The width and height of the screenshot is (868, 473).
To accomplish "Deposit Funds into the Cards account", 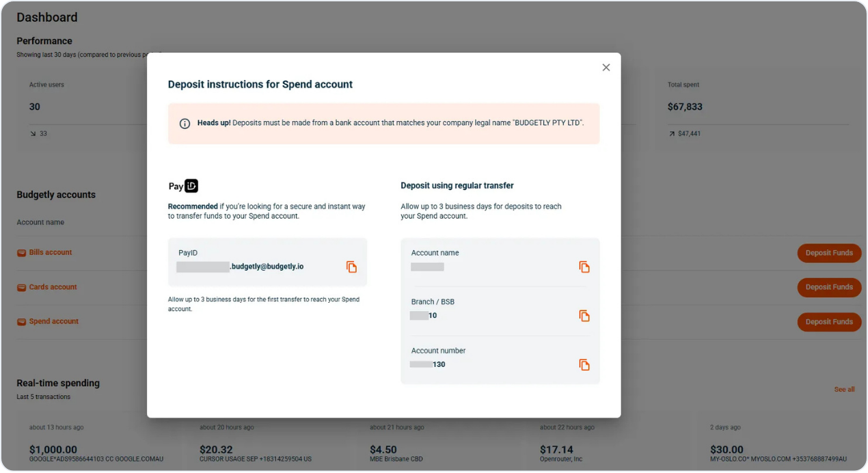I will 829,287.
